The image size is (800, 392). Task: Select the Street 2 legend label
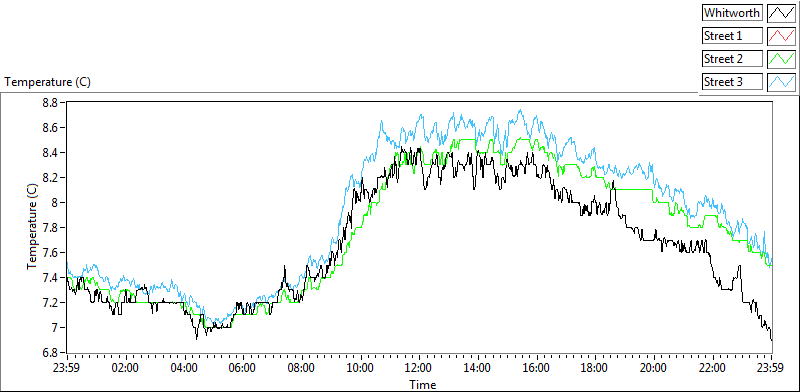pyautogui.click(x=732, y=59)
